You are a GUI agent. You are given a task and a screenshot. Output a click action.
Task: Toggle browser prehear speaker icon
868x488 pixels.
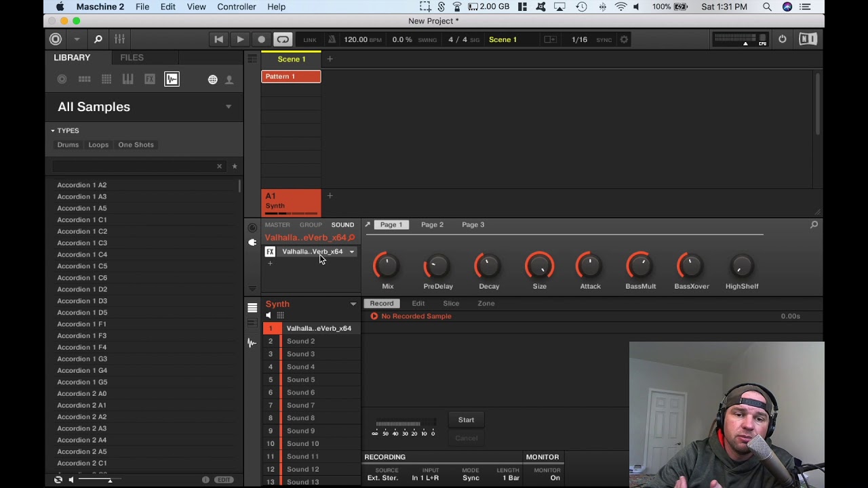(x=71, y=480)
